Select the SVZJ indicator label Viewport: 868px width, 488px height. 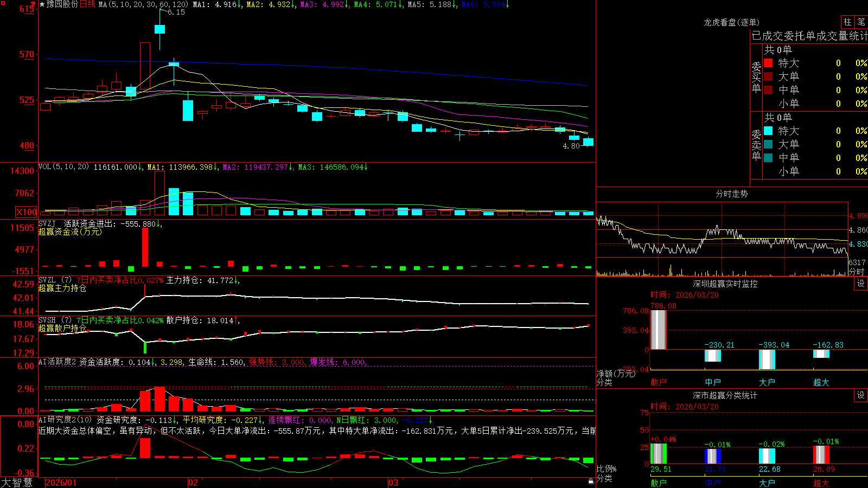point(47,223)
